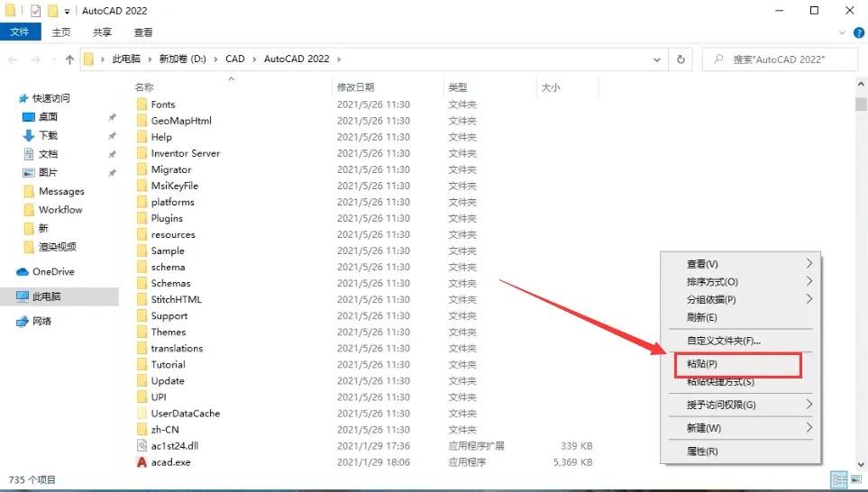Click the ac1st24.dll file icon
The width and height of the screenshot is (868, 492).
[142, 445]
